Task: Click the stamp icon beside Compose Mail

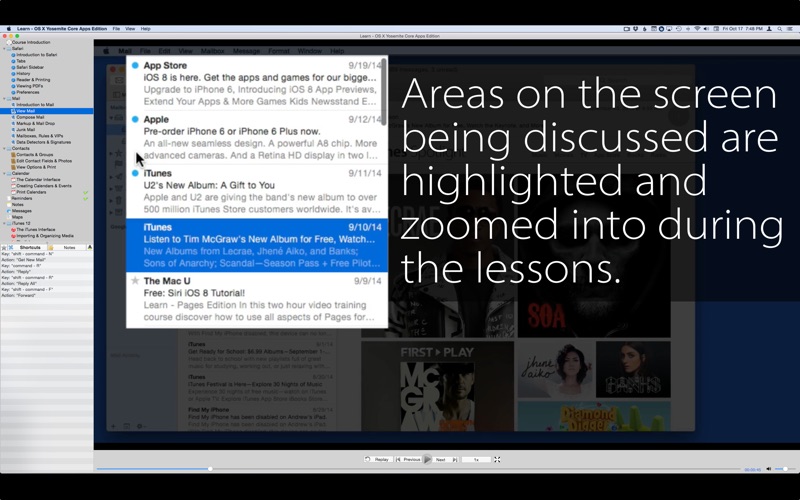Action: (13, 117)
